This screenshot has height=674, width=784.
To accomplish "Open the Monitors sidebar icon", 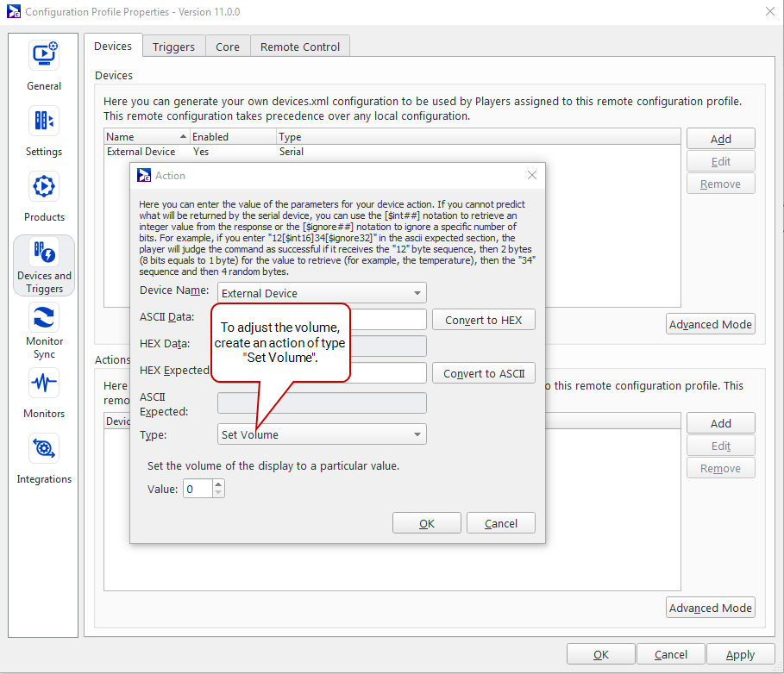I will pyautogui.click(x=44, y=384).
